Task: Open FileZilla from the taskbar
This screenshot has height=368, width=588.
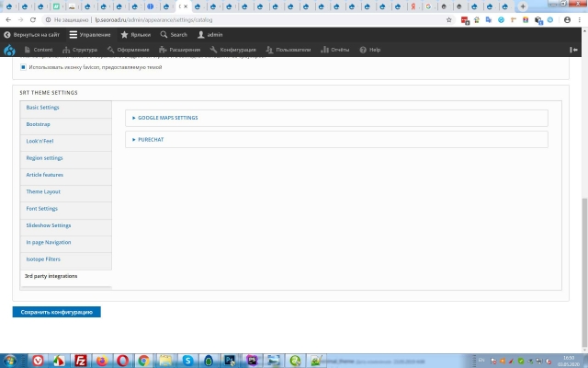Action: [81, 361]
